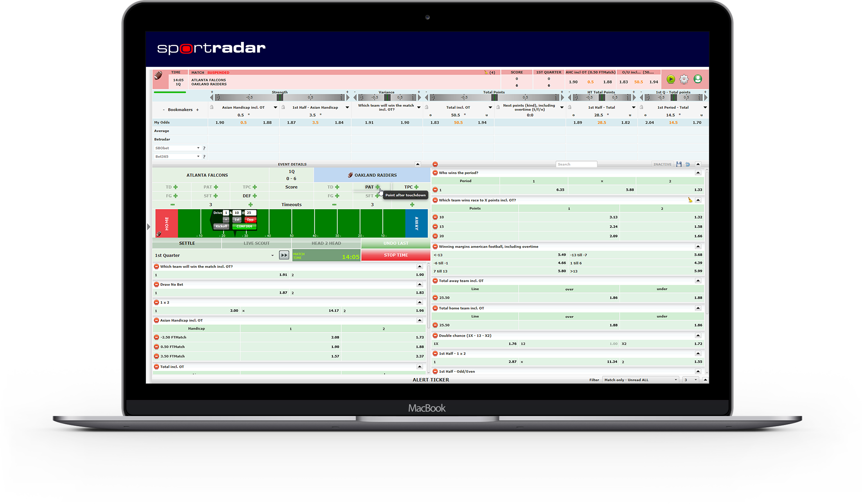Open the LIVE SCOUT tab
This screenshot has height=504, width=862.
pyautogui.click(x=257, y=243)
